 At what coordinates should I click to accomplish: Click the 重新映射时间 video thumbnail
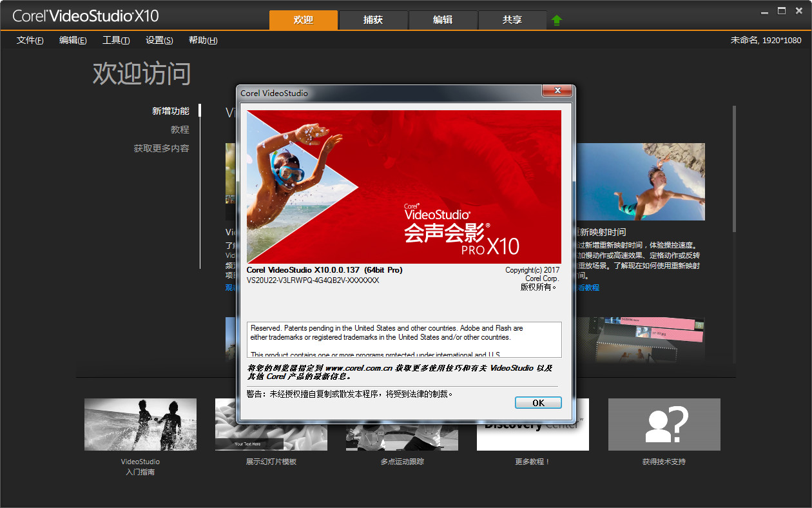641,182
